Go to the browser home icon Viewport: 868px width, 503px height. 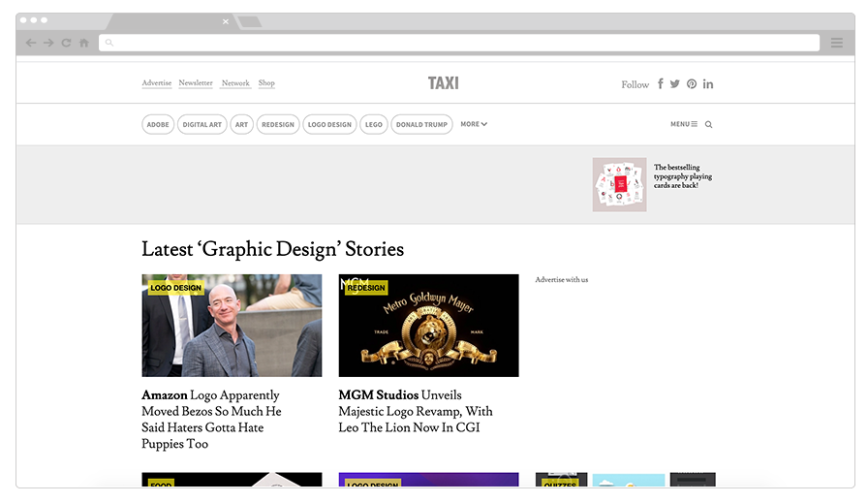click(x=84, y=43)
